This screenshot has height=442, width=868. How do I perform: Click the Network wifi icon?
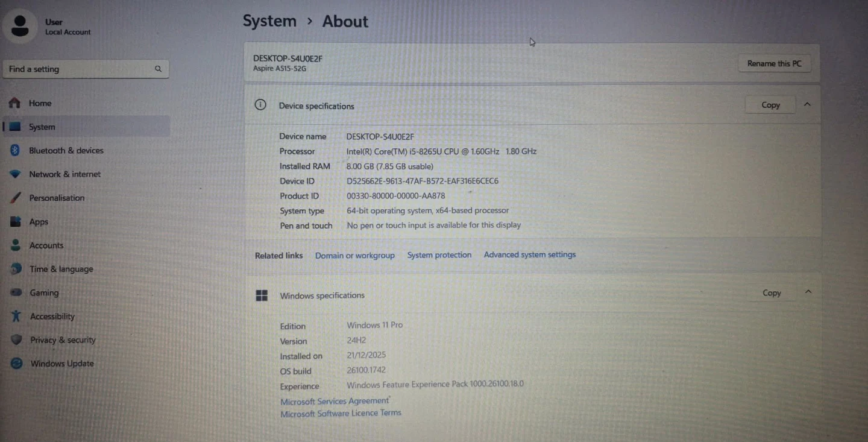16,174
